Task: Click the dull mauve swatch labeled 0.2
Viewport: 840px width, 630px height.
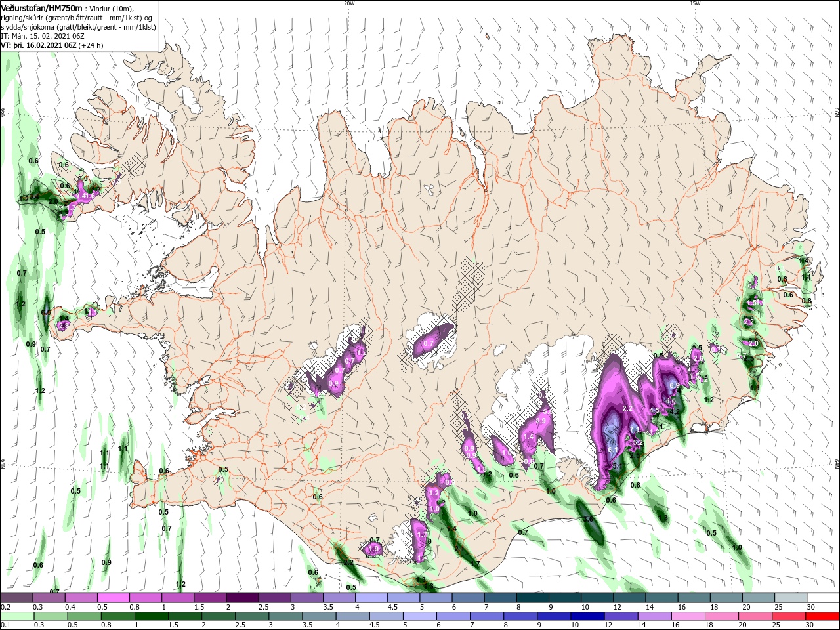Action: [x=16, y=598]
